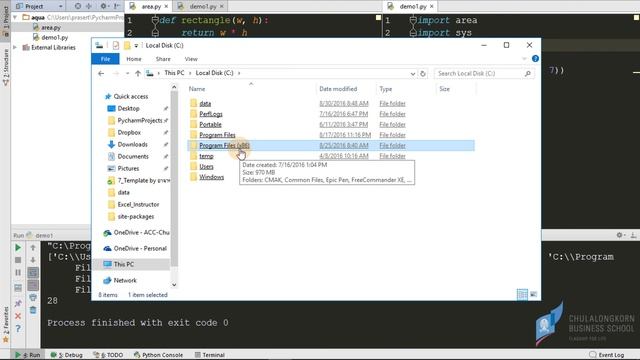Open Python Console tool window

pos(158,355)
